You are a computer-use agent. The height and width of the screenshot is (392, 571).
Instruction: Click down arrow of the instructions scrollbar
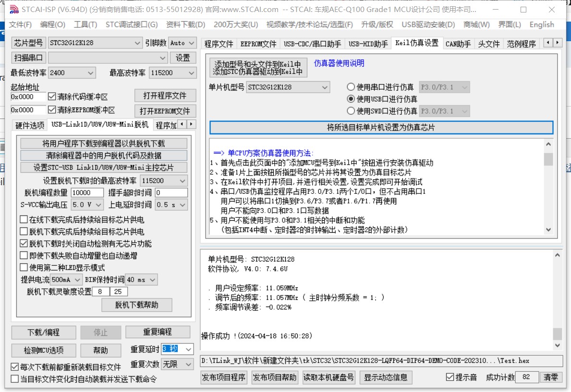point(548,230)
